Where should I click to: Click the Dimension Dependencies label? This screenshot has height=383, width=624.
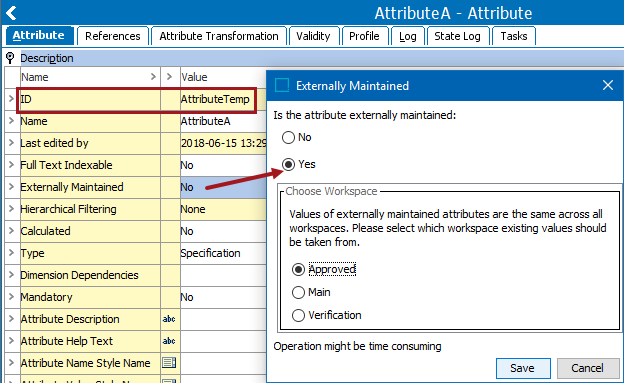point(79,275)
